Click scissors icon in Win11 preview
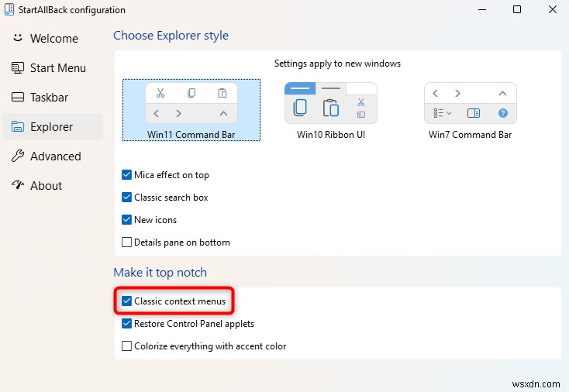 [x=160, y=93]
